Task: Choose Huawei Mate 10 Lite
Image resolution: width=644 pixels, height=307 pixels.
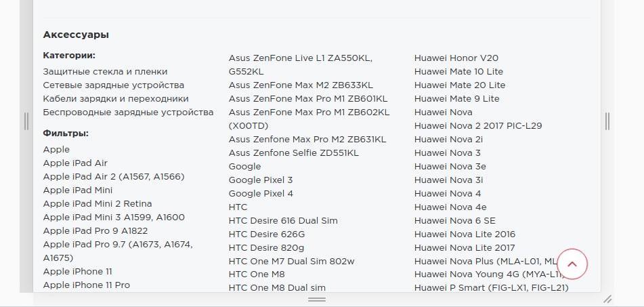Action: coord(458,72)
